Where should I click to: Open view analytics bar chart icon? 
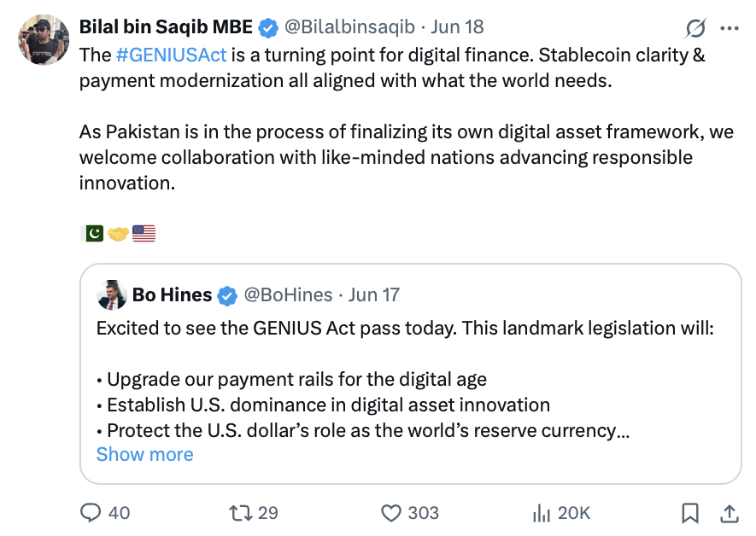click(x=541, y=512)
